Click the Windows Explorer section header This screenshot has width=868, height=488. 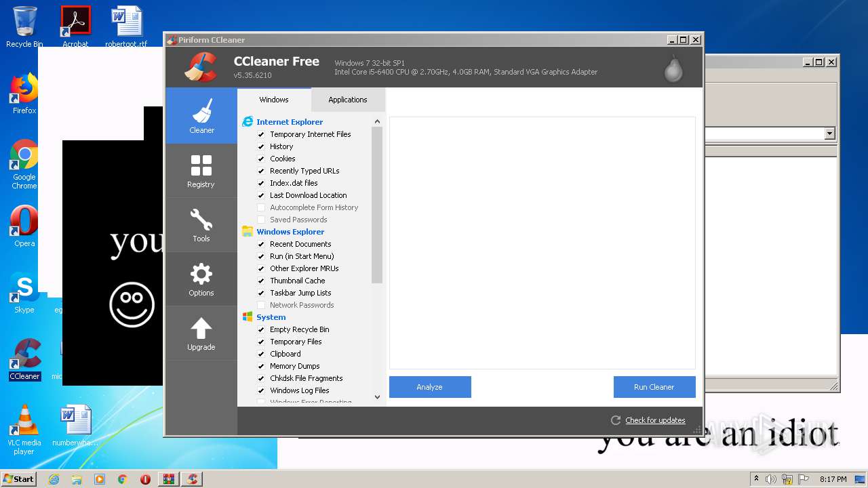tap(290, 232)
